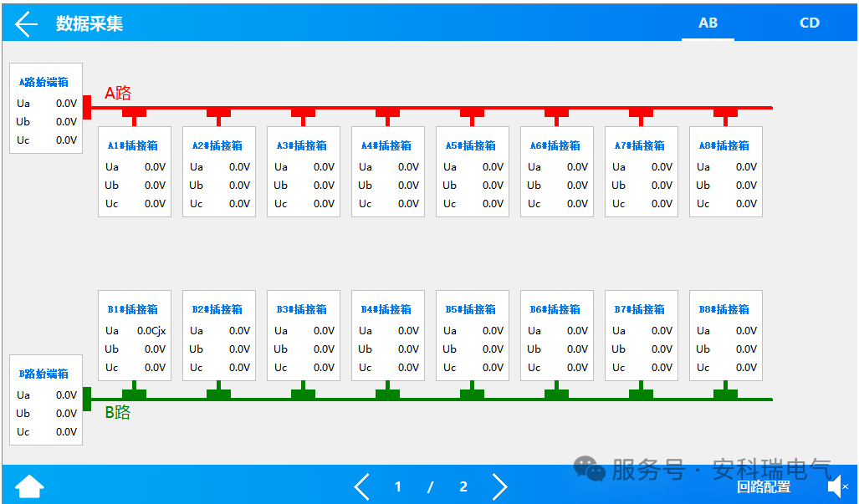Open the A1#插接箱 box

[135, 172]
